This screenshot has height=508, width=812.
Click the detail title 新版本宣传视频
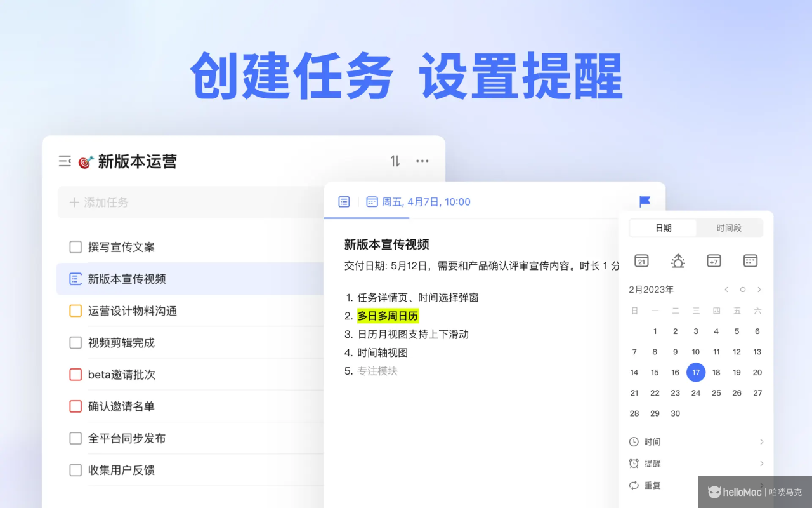386,244
